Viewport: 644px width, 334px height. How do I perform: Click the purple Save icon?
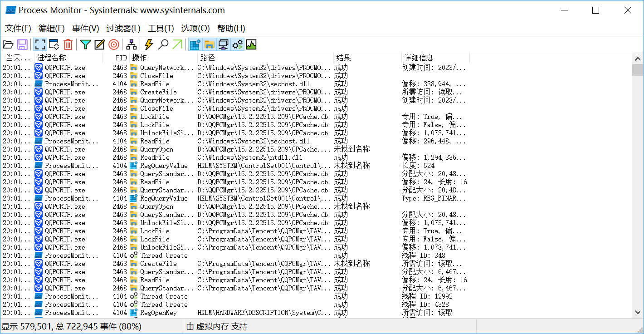[22, 44]
